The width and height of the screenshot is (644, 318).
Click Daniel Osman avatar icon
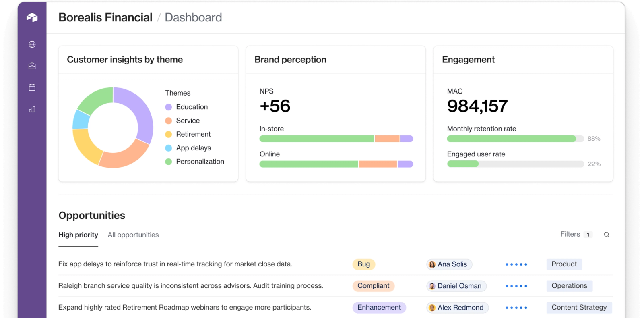click(432, 286)
